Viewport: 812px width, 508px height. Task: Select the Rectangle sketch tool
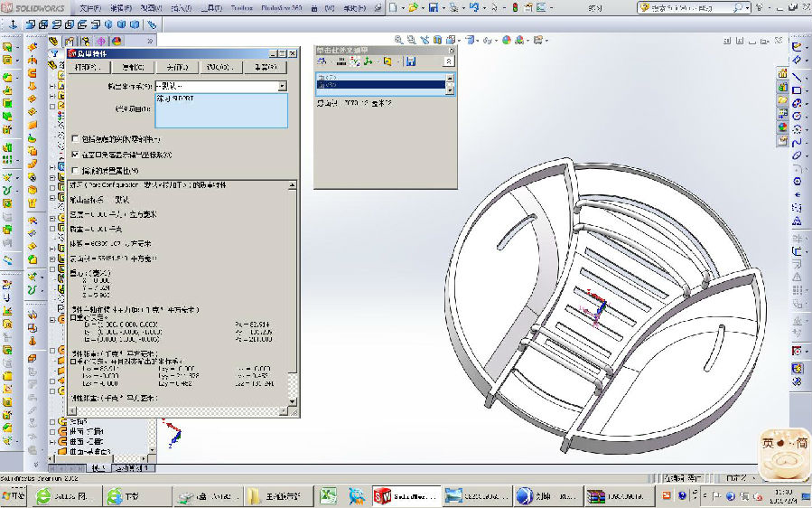coord(797,89)
